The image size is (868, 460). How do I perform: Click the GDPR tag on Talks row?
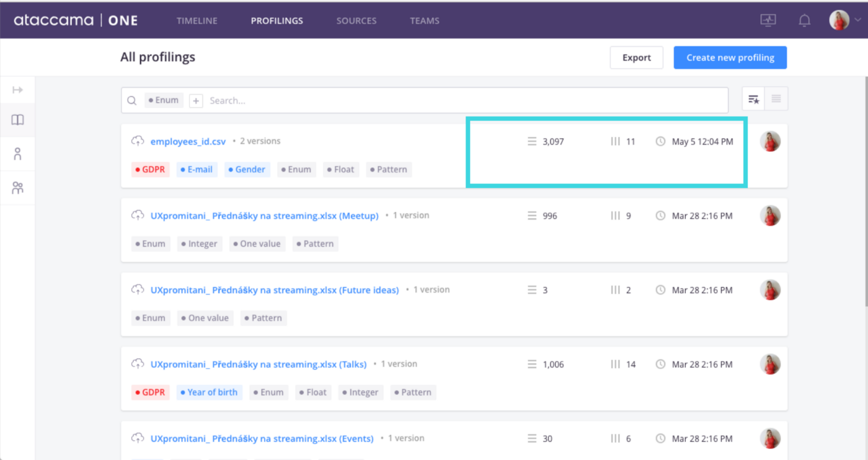pos(151,392)
